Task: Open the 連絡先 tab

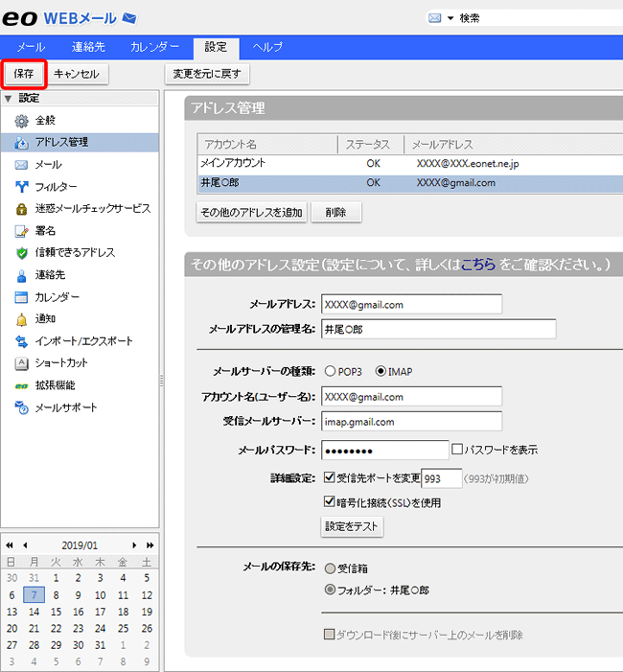Action: (88, 47)
